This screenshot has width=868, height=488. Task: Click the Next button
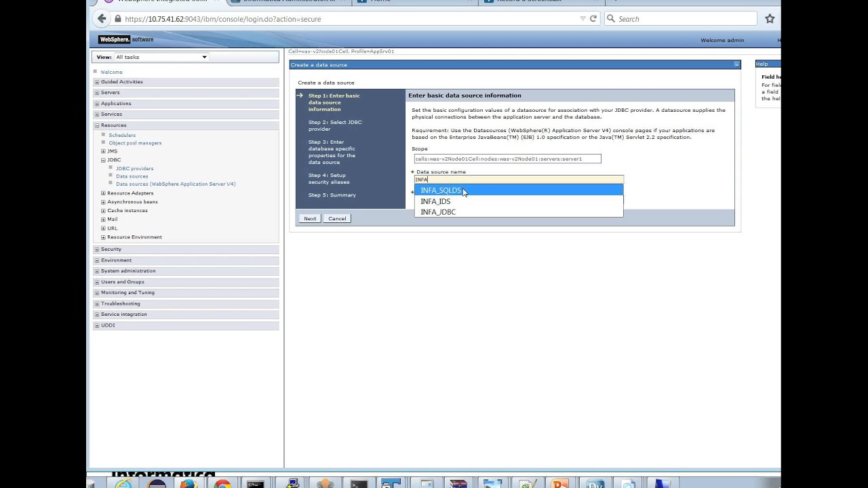310,218
